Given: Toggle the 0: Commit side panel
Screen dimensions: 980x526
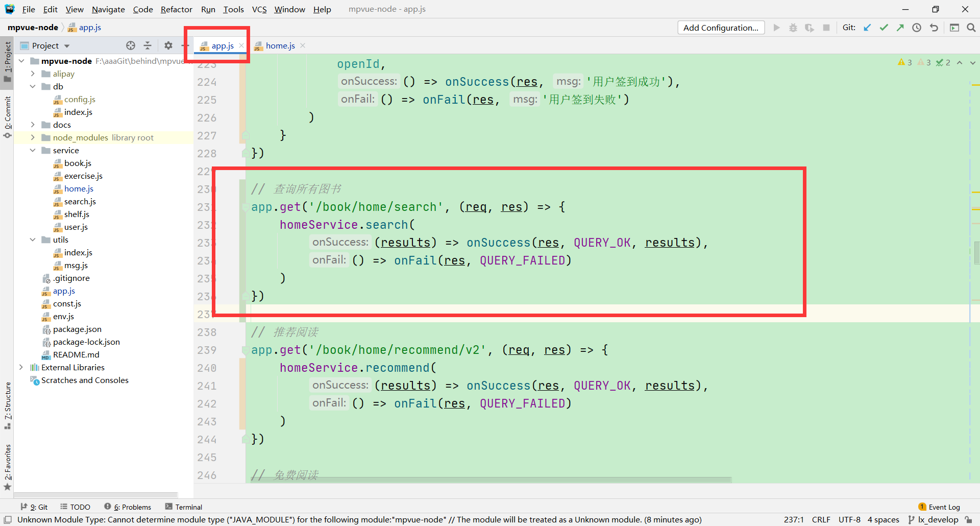Looking at the screenshot, I should coord(7,116).
